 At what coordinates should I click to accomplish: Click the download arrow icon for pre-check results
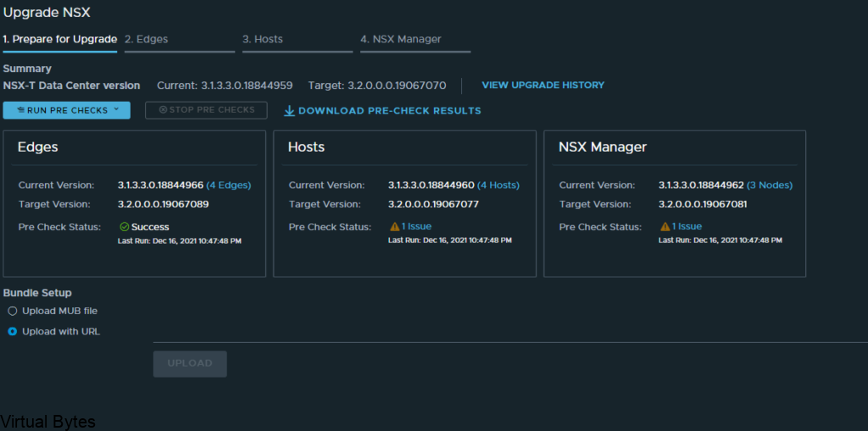290,111
